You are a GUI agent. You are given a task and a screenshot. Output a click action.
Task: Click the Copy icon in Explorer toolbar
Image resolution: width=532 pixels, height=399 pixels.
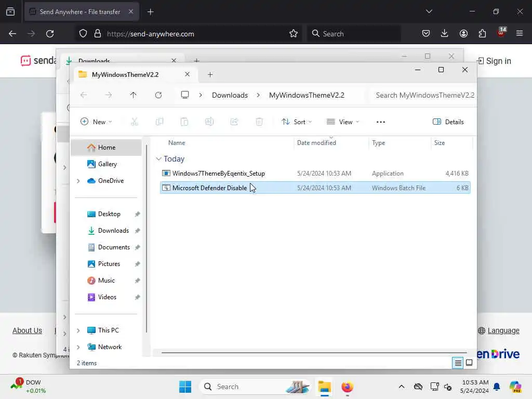pos(159,122)
